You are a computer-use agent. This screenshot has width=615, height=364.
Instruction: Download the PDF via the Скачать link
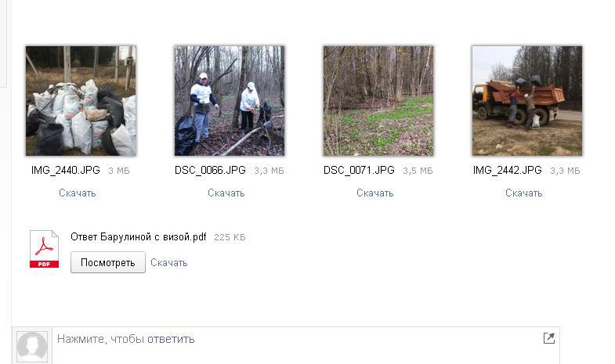[168, 262]
